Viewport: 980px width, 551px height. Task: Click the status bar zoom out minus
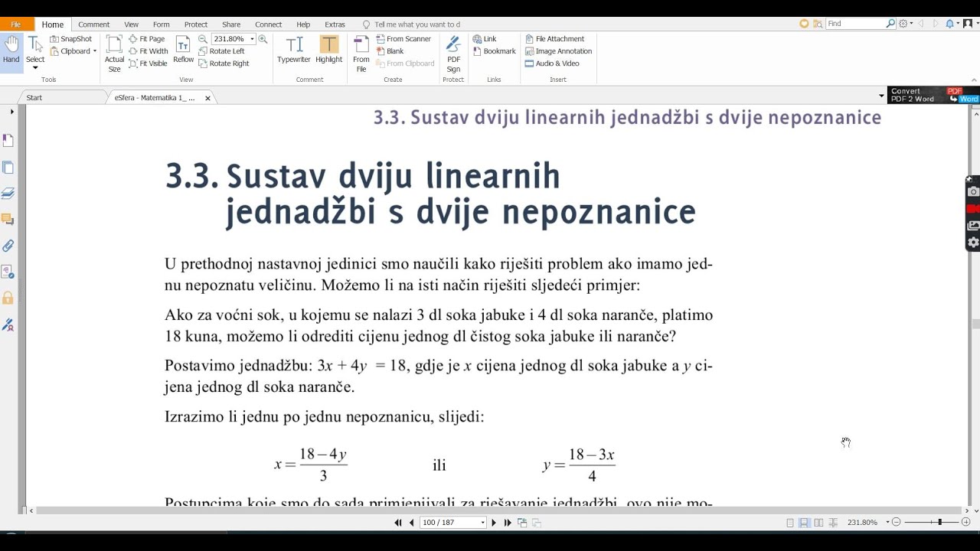coord(897,522)
